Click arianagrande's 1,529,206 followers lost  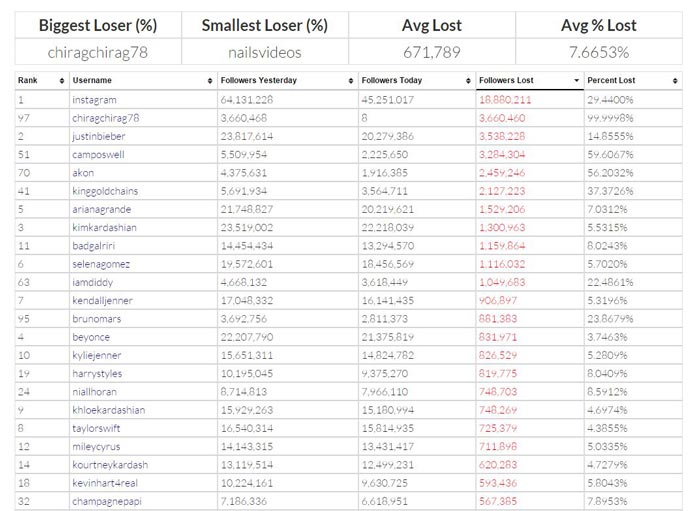502,210
